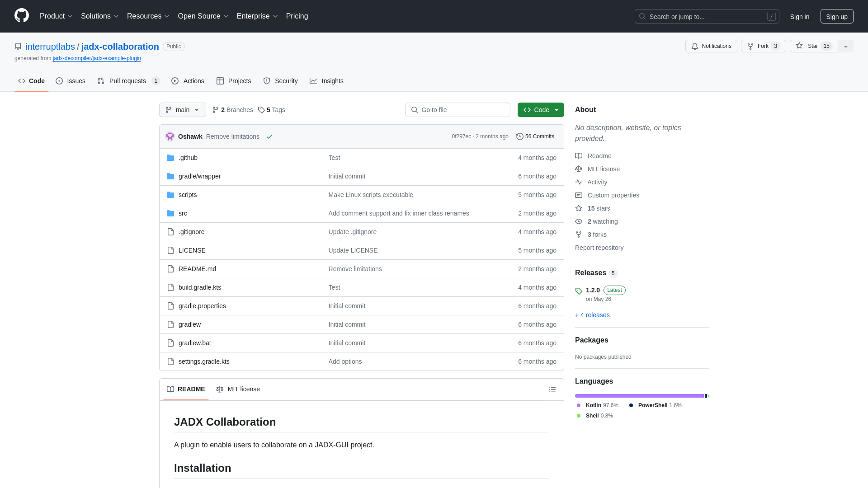Screen dimensions: 868x488
Task: Click the LICENSE file icon
Action: click(170, 250)
